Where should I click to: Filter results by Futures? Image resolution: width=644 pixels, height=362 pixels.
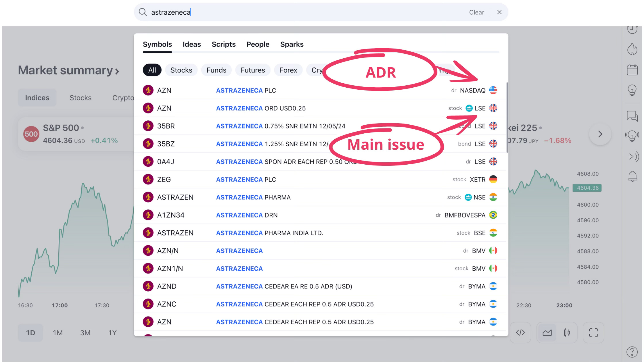pyautogui.click(x=253, y=70)
